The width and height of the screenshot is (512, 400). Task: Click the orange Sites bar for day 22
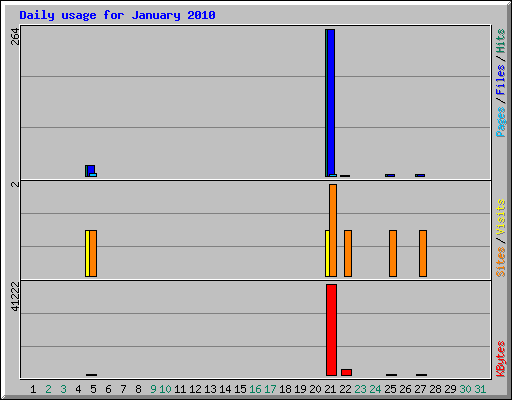point(348,253)
